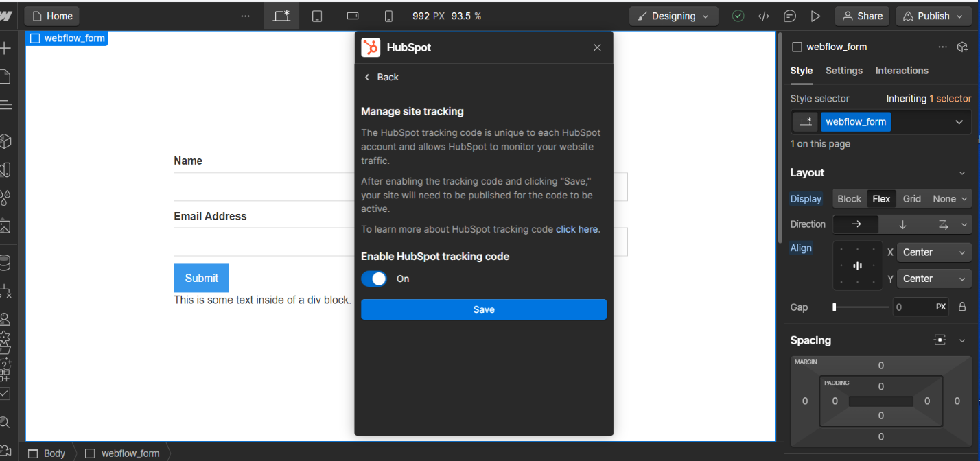
Task: Open webflow_form element options ellipsis
Action: point(943,47)
